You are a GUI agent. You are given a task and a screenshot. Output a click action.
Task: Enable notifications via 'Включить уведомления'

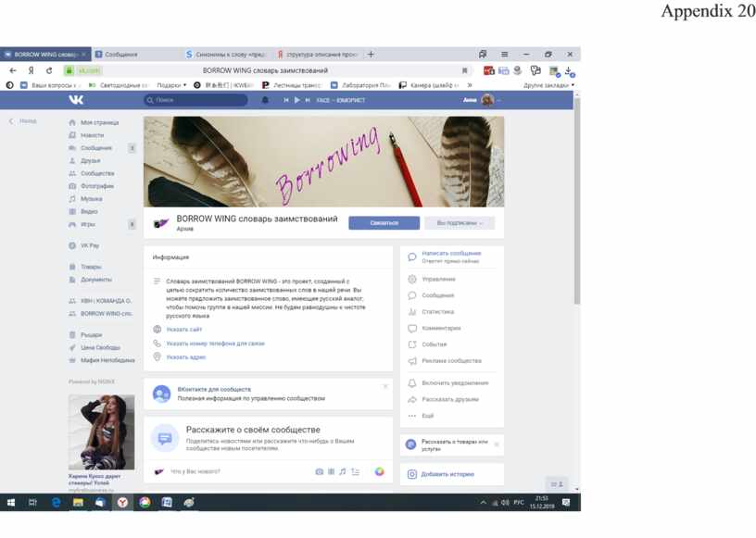coord(455,383)
